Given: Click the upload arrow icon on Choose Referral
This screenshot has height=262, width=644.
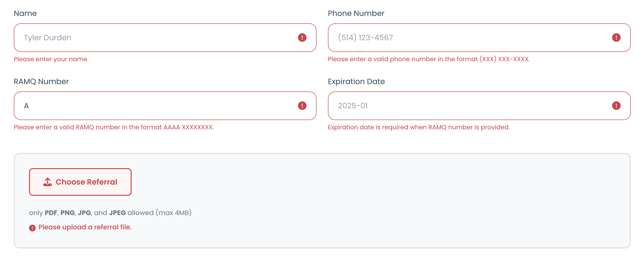Looking at the screenshot, I should click(48, 182).
